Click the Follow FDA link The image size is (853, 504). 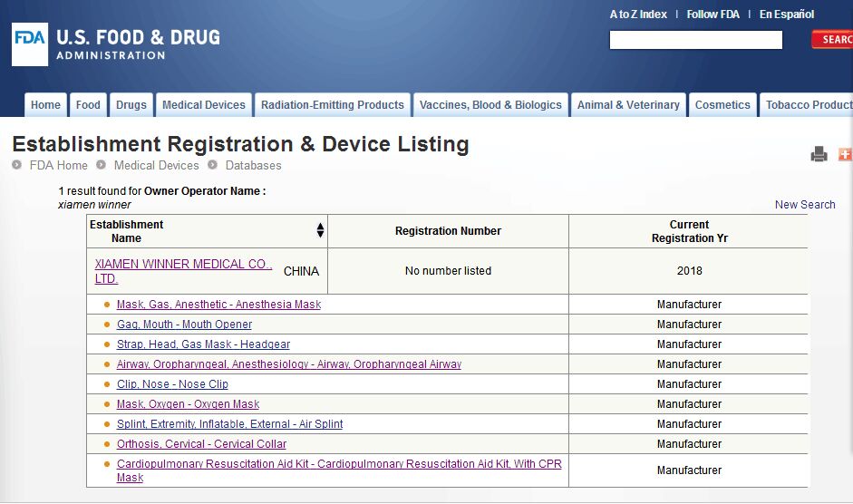pos(712,15)
